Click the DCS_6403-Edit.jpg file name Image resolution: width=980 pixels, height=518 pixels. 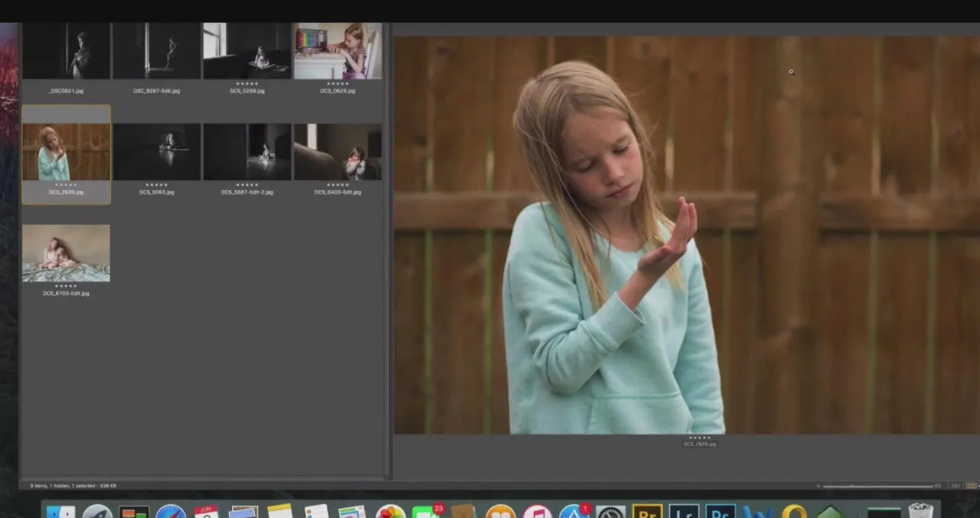tap(338, 192)
